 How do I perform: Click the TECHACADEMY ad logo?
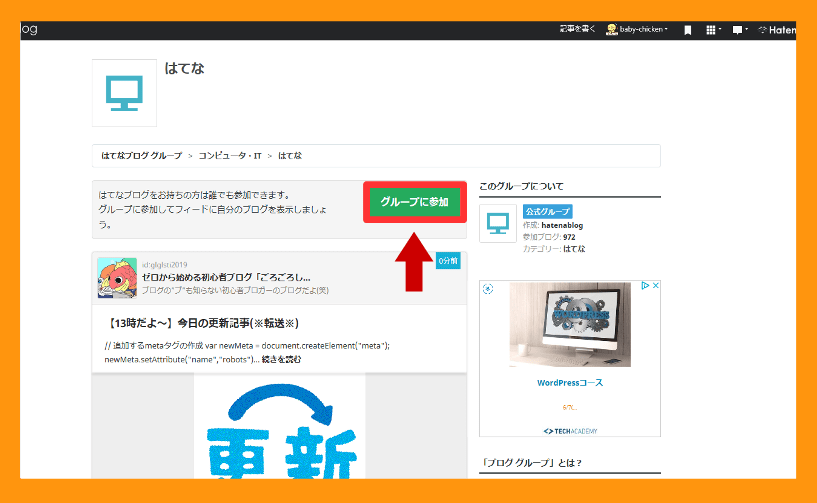click(570, 431)
